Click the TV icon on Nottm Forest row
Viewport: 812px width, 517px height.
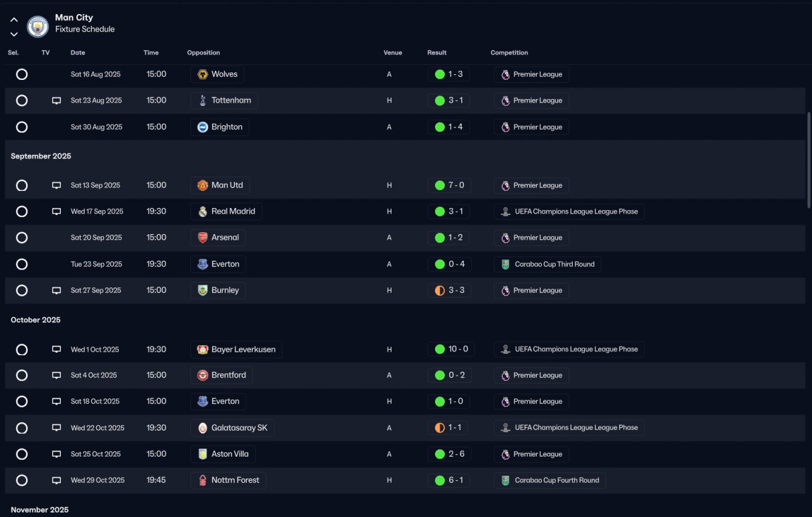coord(56,480)
